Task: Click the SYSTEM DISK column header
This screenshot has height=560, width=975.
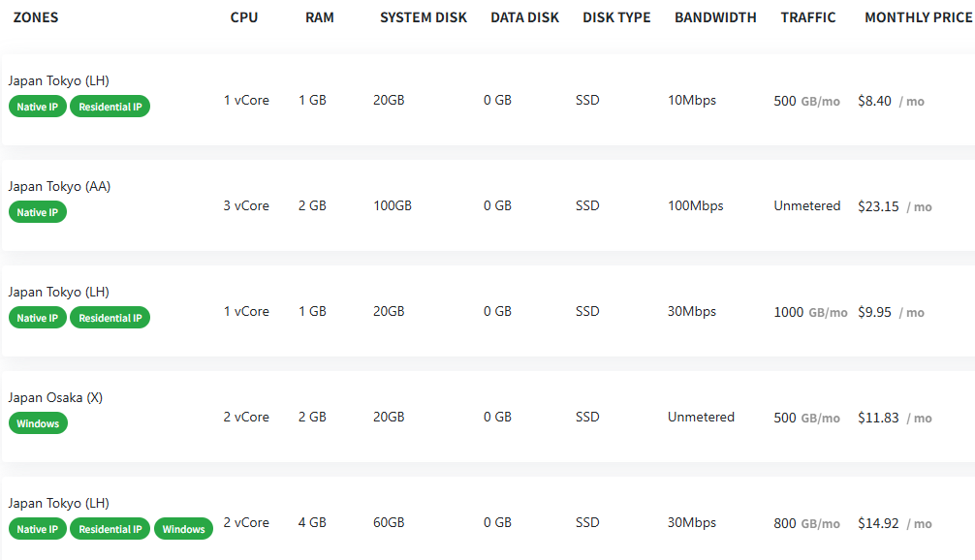Action: 424,17
